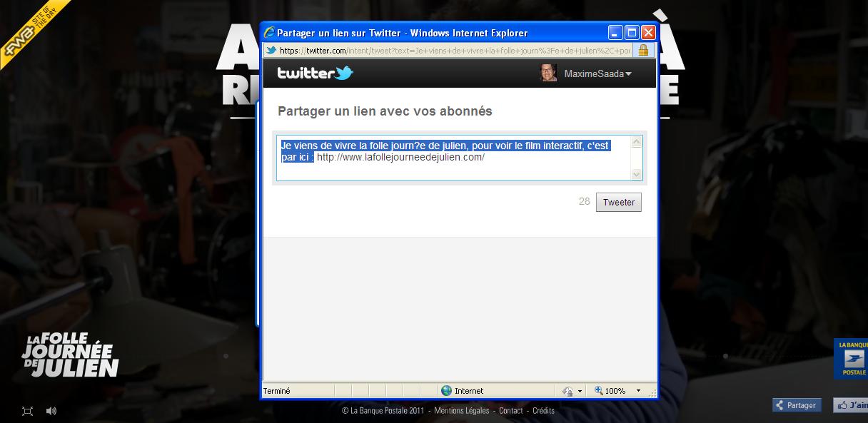The image size is (868, 423).
Task: Open the Crédits link in footer
Action: point(543,411)
